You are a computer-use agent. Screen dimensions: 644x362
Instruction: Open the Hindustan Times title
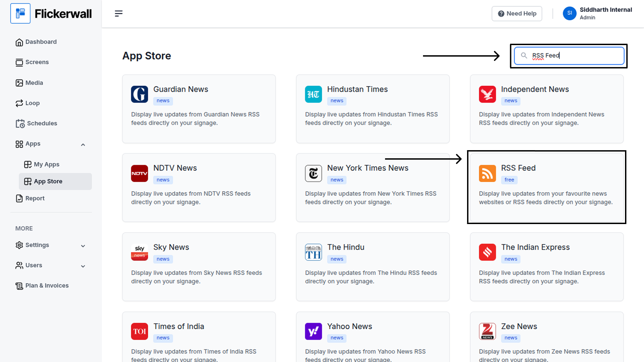click(357, 89)
